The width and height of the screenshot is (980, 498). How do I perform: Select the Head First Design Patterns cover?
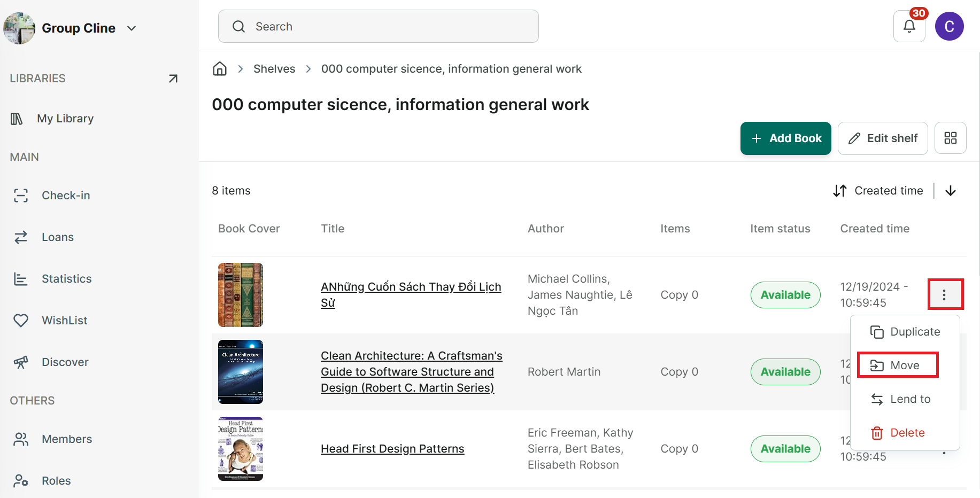[241, 449]
